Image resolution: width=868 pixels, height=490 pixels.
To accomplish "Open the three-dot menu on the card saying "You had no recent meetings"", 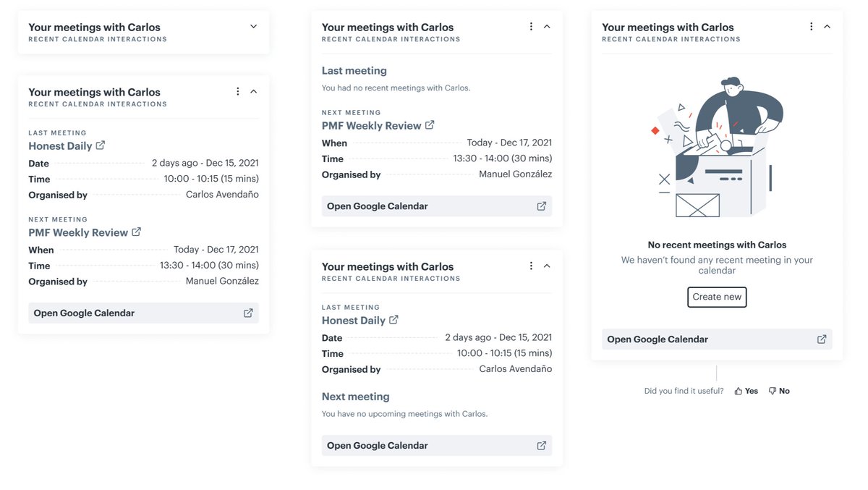I will 531,27.
